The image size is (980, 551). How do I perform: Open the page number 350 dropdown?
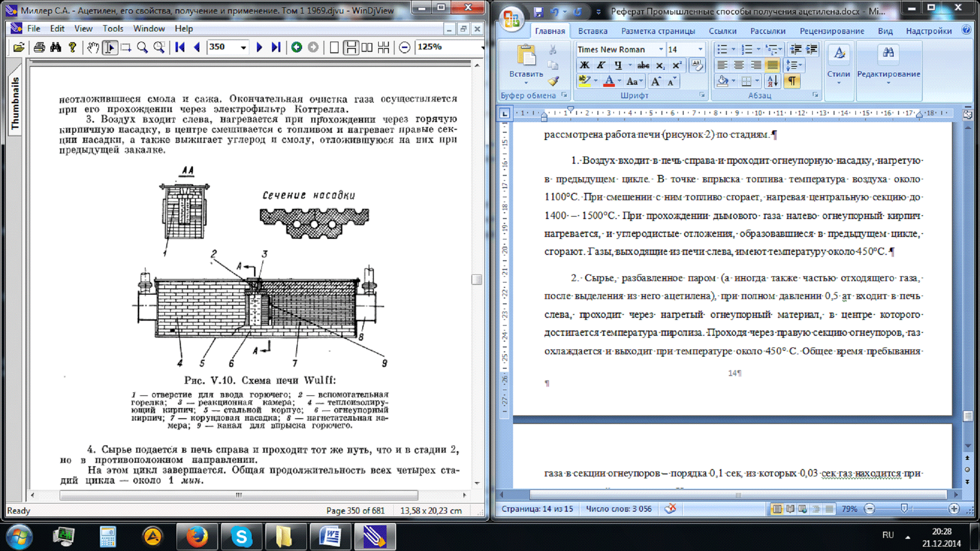click(x=243, y=47)
